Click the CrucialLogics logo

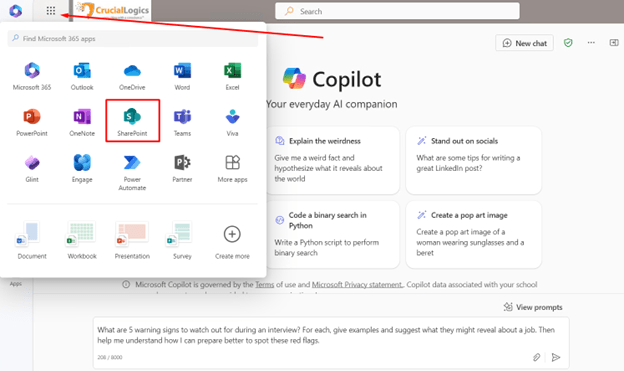click(113, 10)
